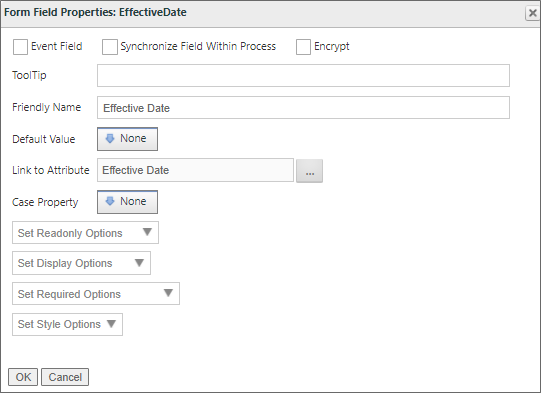Screen dimensions: 541x393
Task: Open the Set Display Options dropdown
Action: (x=81, y=263)
